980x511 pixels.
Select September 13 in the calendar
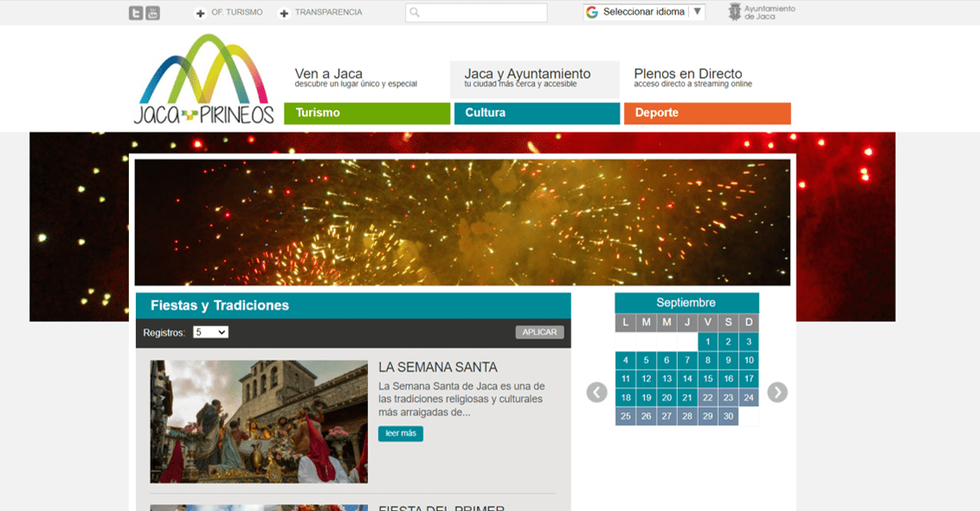[x=667, y=379]
